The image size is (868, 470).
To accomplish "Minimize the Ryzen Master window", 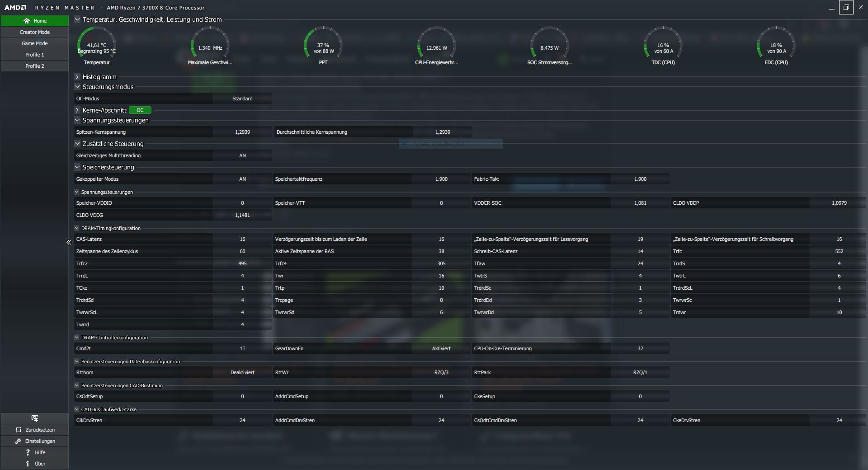I will [831, 7].
